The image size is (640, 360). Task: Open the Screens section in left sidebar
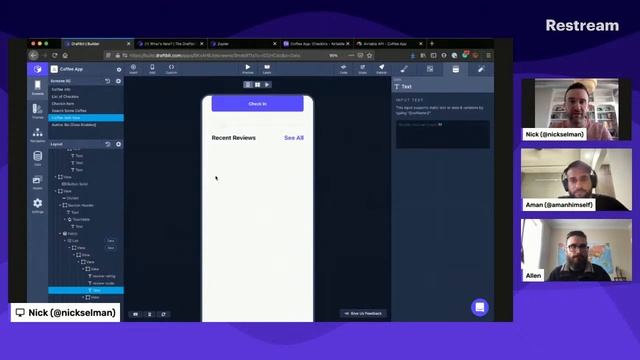tap(38, 88)
